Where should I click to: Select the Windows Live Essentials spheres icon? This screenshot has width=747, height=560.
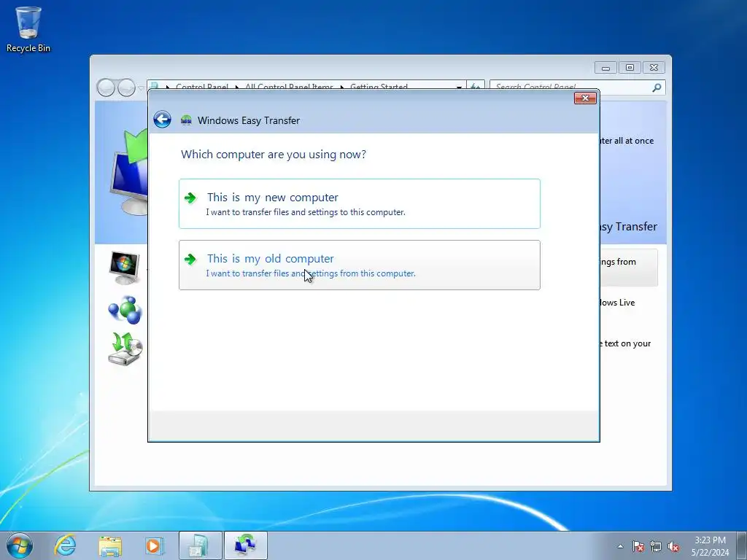tap(125, 309)
